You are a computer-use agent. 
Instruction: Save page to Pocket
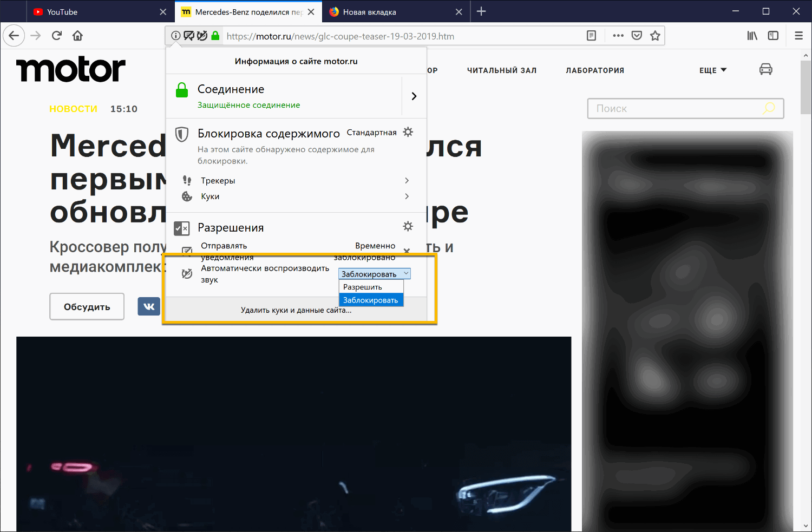(x=637, y=36)
